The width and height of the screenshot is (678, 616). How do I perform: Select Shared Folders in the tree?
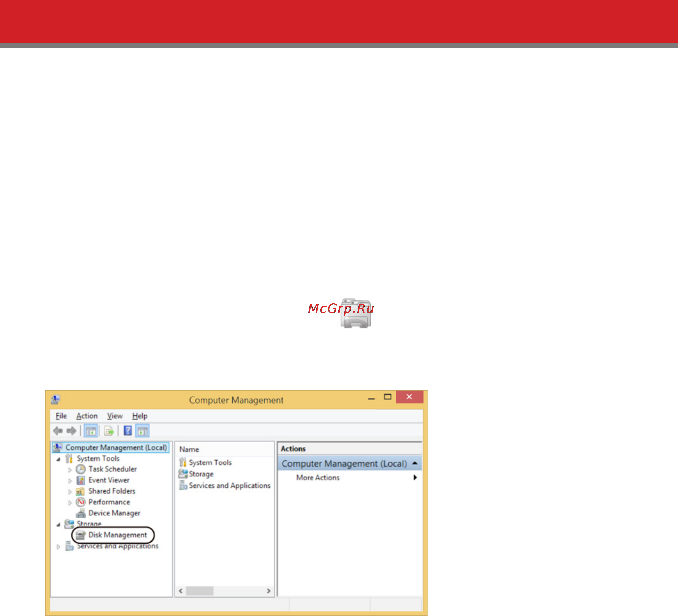click(x=112, y=491)
